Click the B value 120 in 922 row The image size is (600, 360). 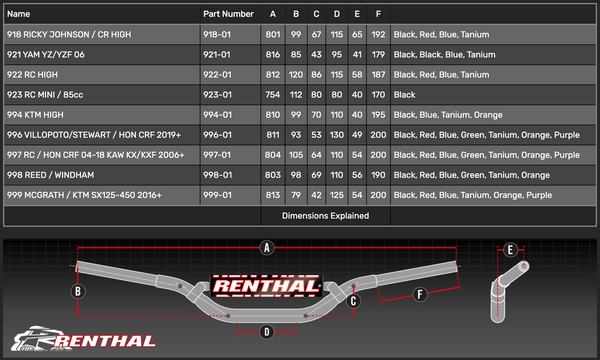[296, 75]
